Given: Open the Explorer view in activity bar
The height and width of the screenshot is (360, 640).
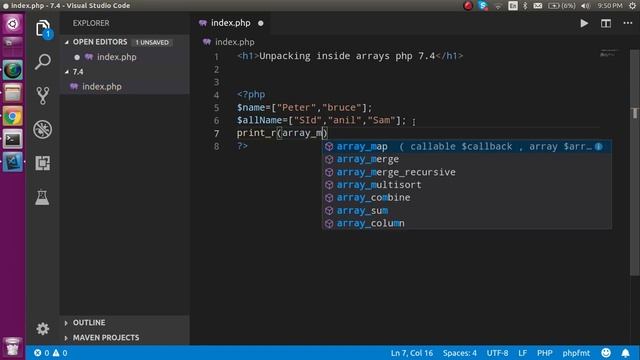Looking at the screenshot, I should tap(43, 29).
